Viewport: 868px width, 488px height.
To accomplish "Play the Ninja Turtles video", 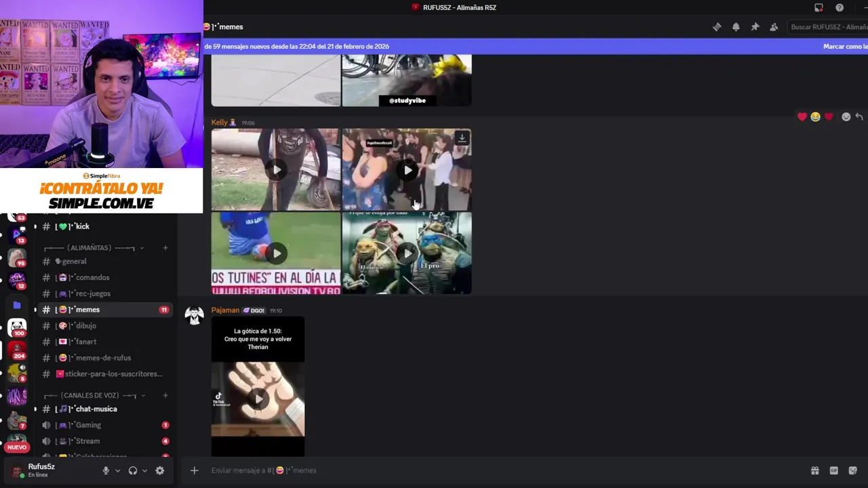I will 407,253.
